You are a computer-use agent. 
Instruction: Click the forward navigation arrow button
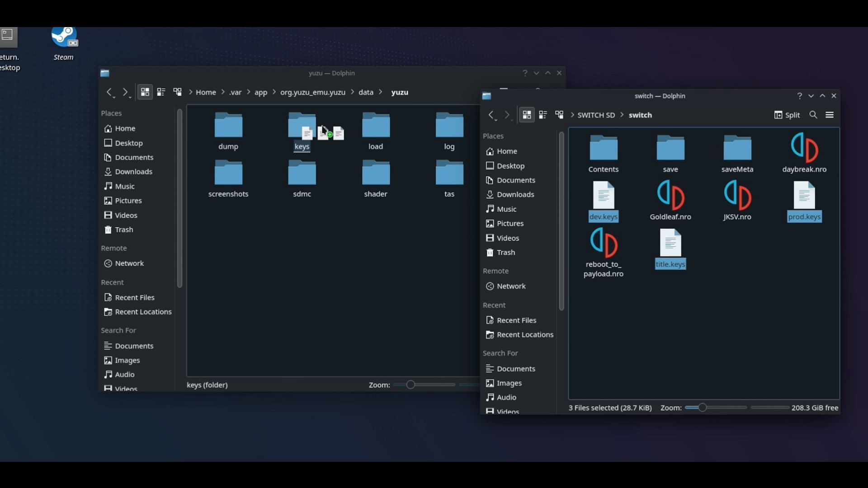(x=125, y=92)
